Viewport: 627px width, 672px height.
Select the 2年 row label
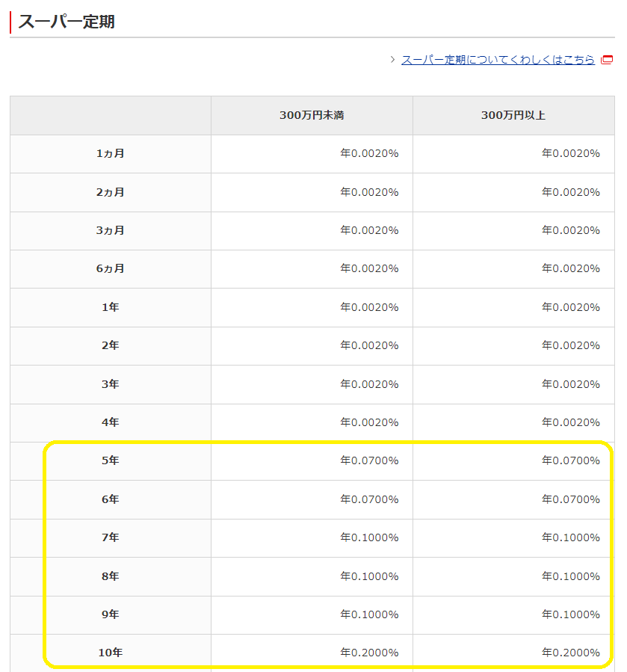click(110, 345)
